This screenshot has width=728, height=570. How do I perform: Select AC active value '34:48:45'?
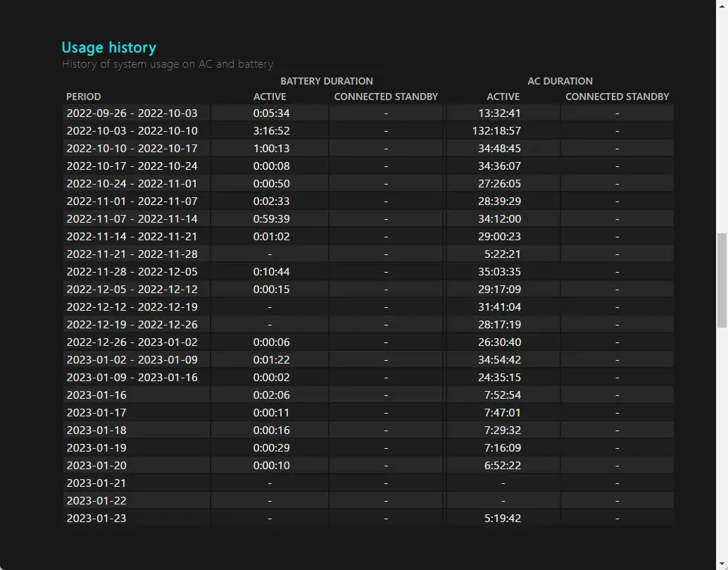(x=500, y=149)
